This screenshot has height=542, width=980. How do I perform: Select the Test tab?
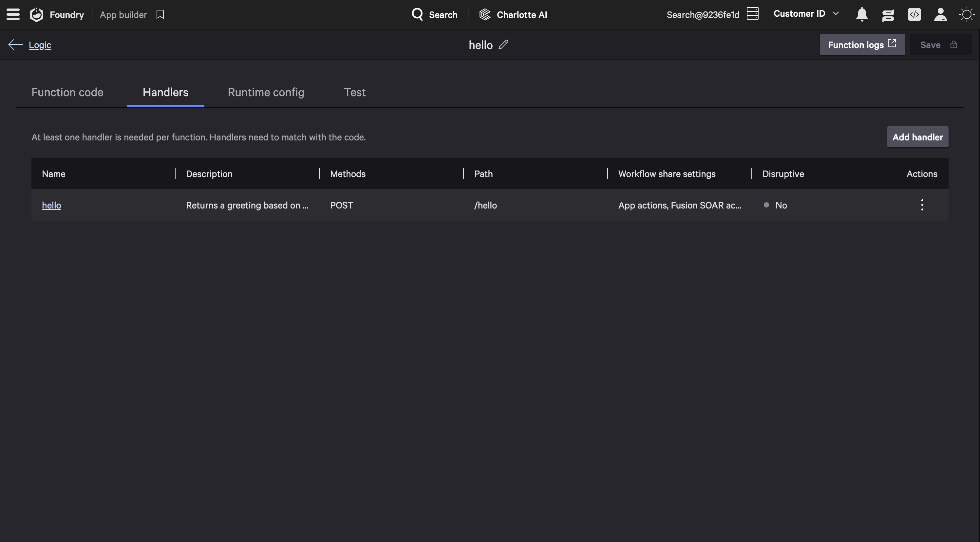point(355,92)
